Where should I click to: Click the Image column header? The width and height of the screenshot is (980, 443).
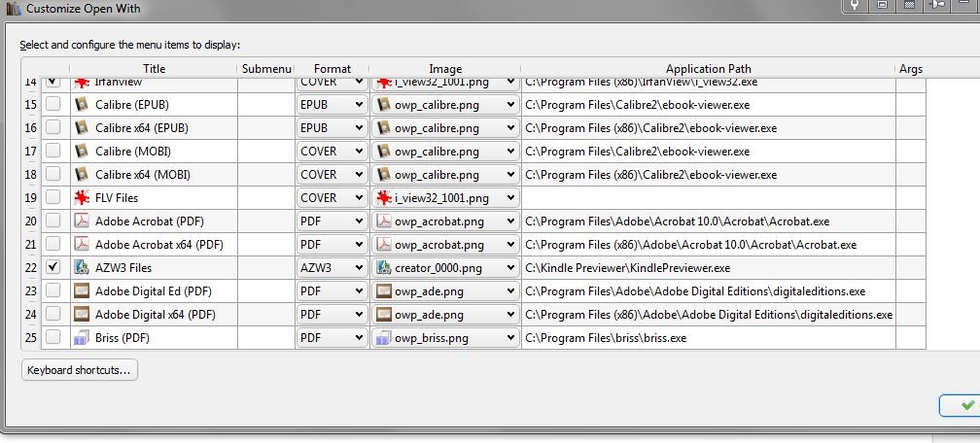pyautogui.click(x=445, y=69)
